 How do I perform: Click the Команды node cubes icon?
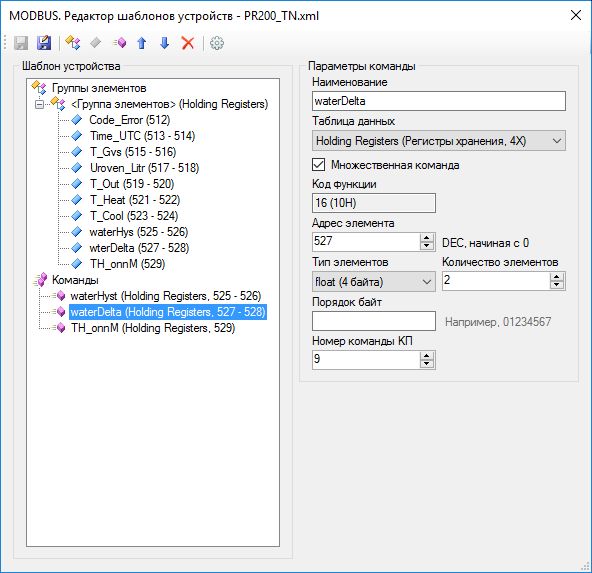40,280
